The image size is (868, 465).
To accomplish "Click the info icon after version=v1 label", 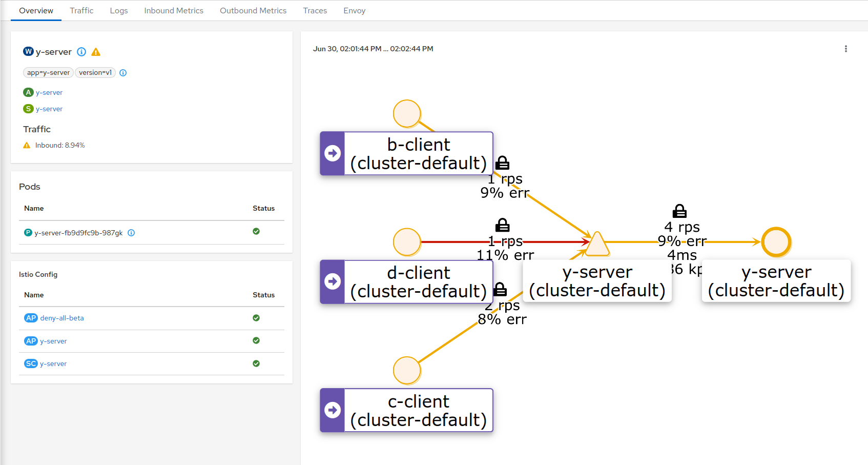I will [123, 73].
